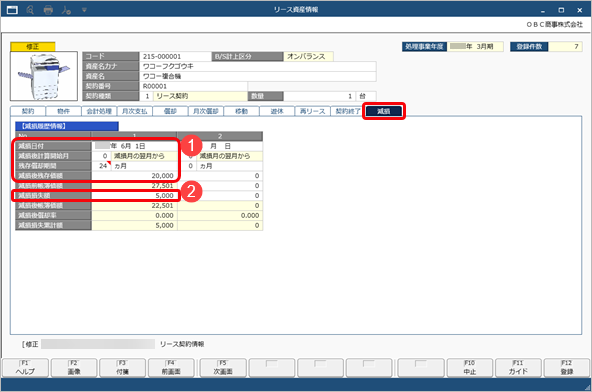Open the 会計処理 tab
This screenshot has width=592, height=392.
[99, 111]
